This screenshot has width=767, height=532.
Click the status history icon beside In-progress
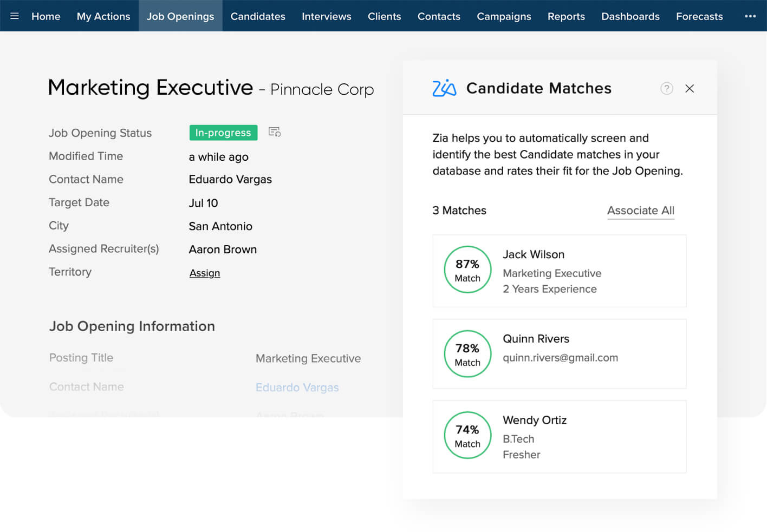click(x=275, y=132)
